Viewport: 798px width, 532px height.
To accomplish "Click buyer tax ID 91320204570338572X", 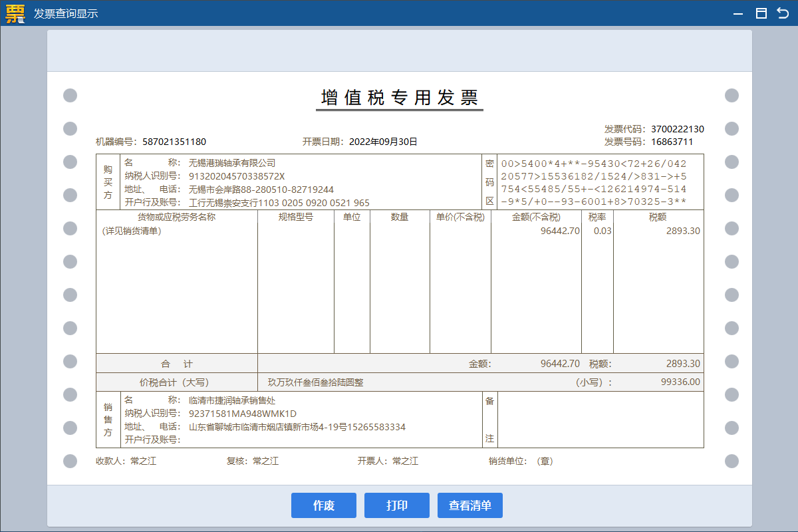I will 237,176.
